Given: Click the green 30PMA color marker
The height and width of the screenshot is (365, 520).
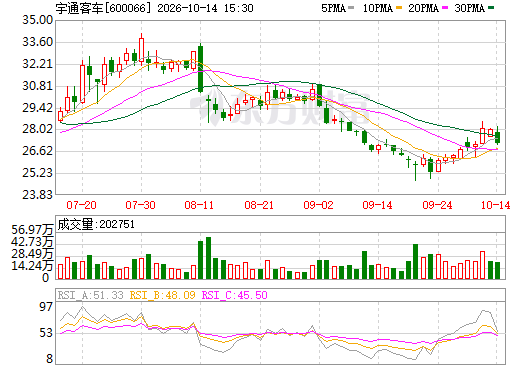Looking at the screenshot, I should tap(491, 8).
